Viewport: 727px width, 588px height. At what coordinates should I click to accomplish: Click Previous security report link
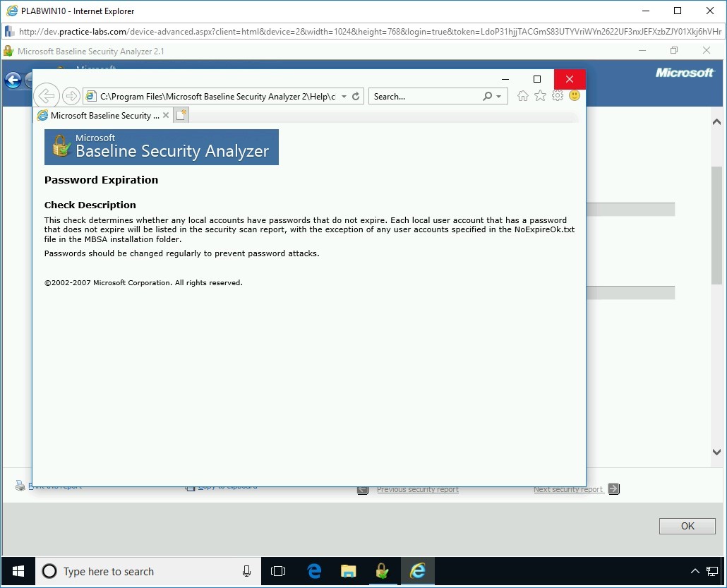point(418,490)
